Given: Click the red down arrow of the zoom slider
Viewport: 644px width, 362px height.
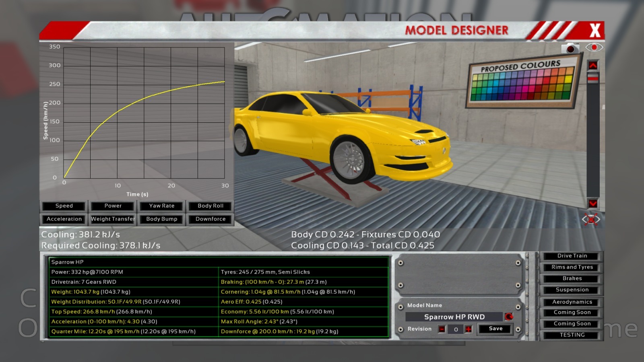Looking at the screenshot, I should point(593,204).
